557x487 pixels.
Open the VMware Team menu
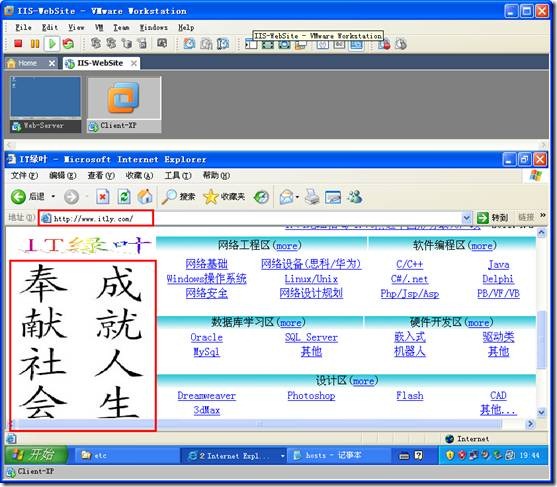(121, 27)
